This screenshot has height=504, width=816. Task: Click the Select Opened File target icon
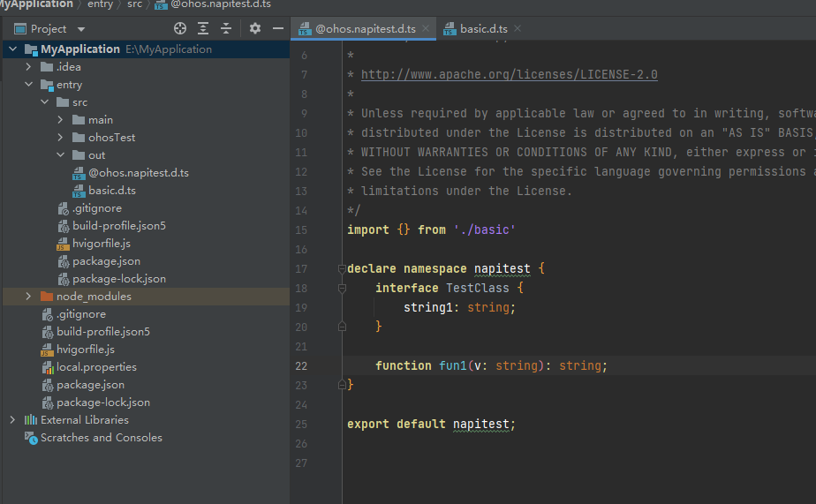click(180, 29)
